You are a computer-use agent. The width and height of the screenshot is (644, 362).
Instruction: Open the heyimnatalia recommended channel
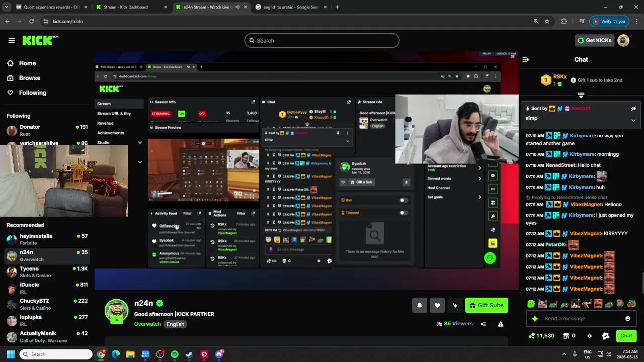(x=48, y=239)
